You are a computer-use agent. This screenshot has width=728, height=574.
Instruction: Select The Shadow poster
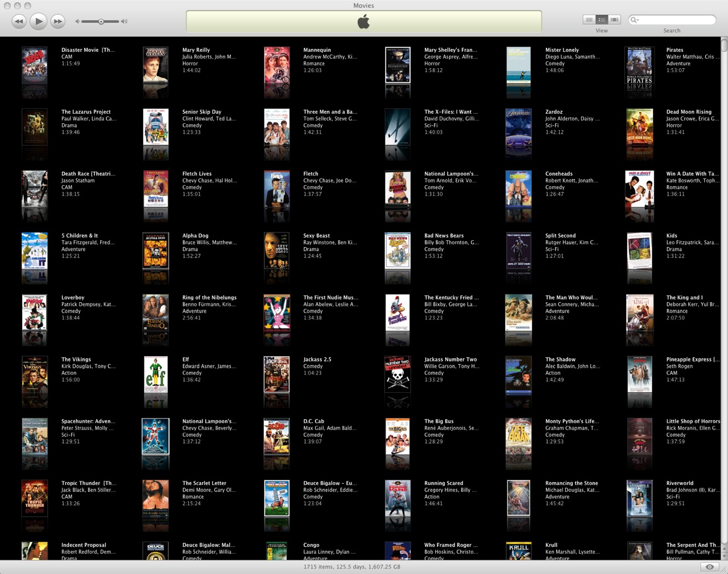(519, 375)
